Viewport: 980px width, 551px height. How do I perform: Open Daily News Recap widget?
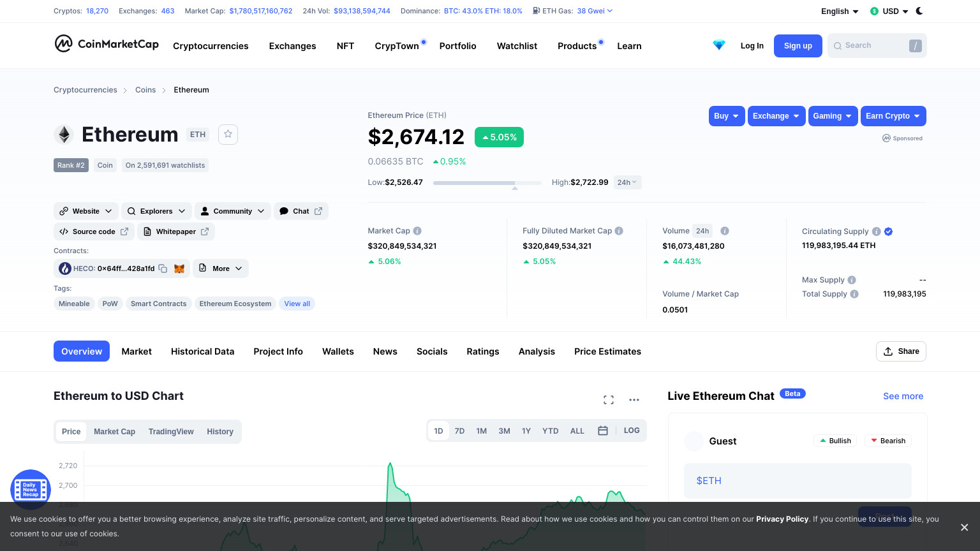point(30,490)
